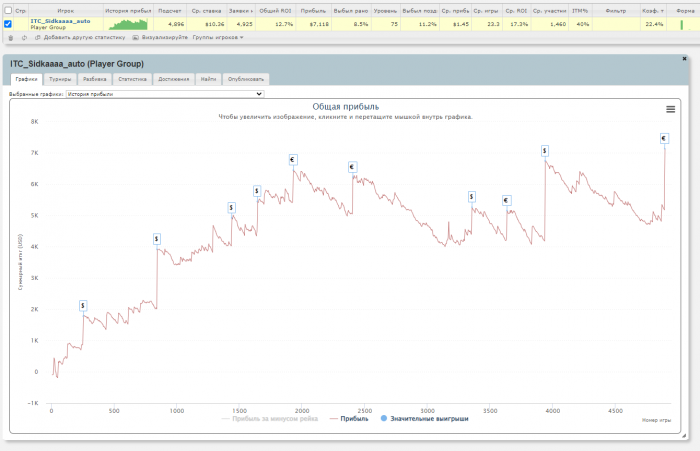Click Добавить другую статистику
Screen dimensions: 700x451
pyautogui.click(x=84, y=38)
